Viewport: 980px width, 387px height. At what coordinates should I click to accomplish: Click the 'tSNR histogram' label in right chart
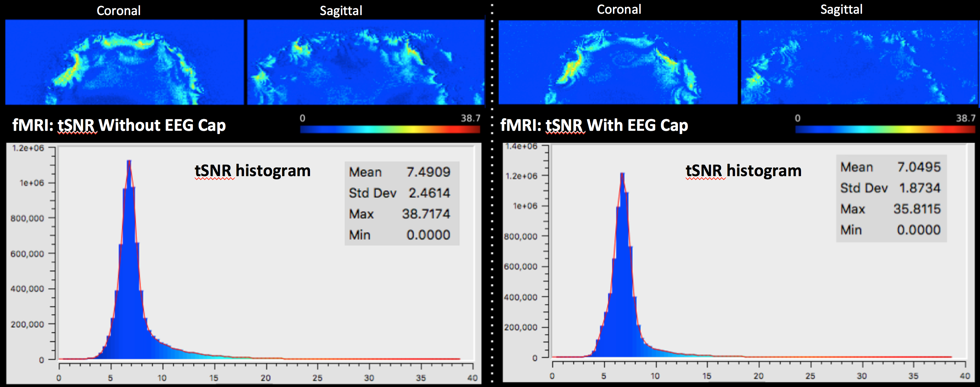click(x=743, y=170)
